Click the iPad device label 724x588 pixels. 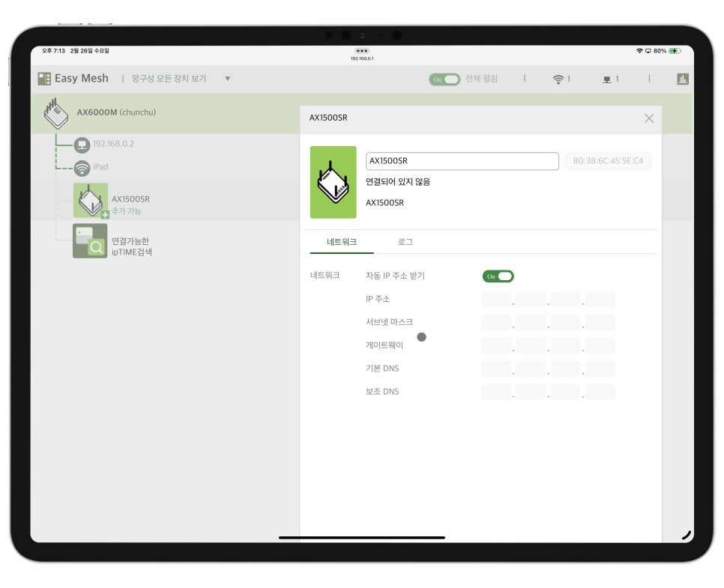pos(100,166)
